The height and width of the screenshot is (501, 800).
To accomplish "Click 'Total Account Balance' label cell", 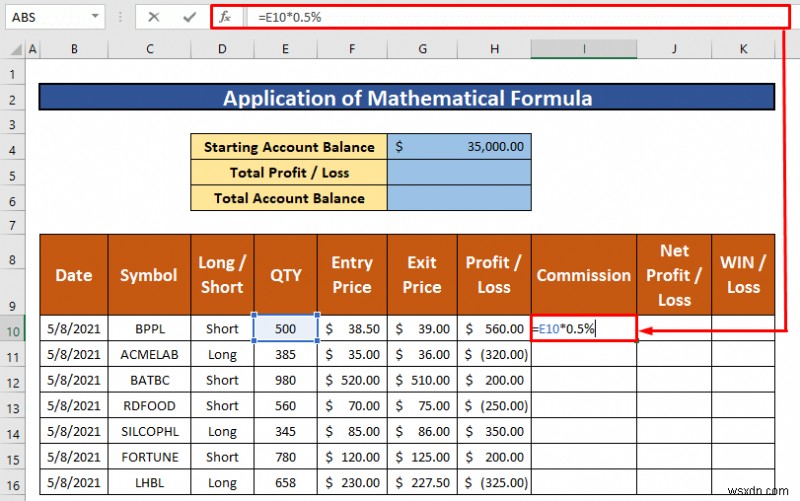I will click(x=289, y=198).
